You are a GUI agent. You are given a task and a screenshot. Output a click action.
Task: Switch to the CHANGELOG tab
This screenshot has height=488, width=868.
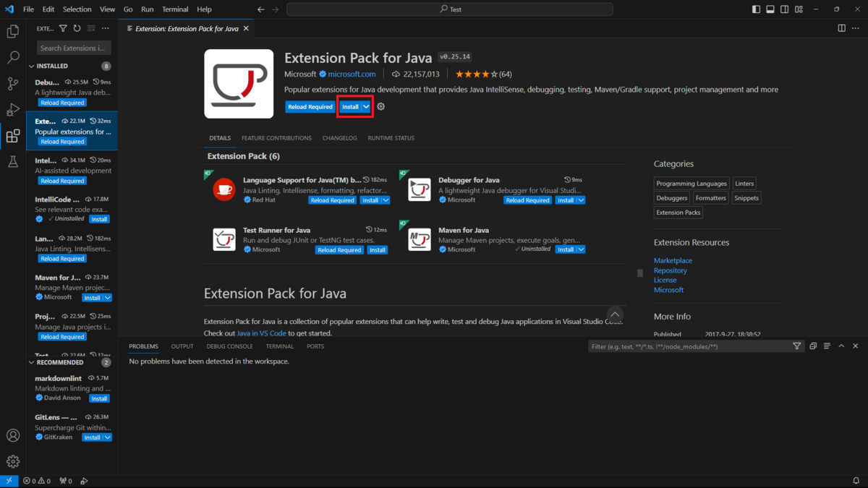(340, 137)
